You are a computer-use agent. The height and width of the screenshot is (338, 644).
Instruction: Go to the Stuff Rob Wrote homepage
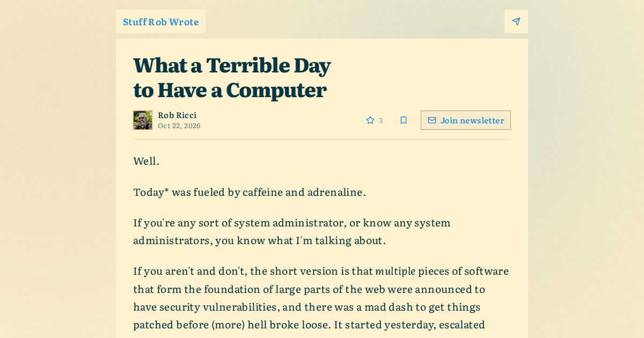160,21
